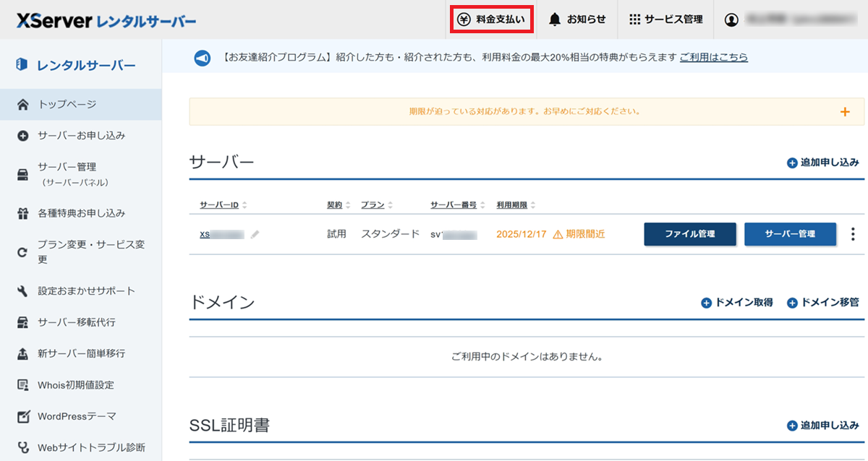Click the warning triangle next to 期限間近
868x461 pixels.
(x=558, y=234)
